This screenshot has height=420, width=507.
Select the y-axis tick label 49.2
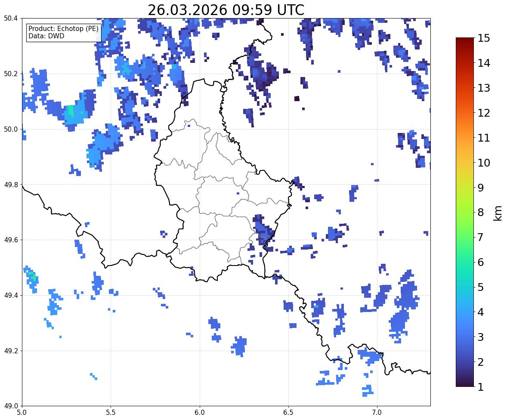(x=11, y=351)
